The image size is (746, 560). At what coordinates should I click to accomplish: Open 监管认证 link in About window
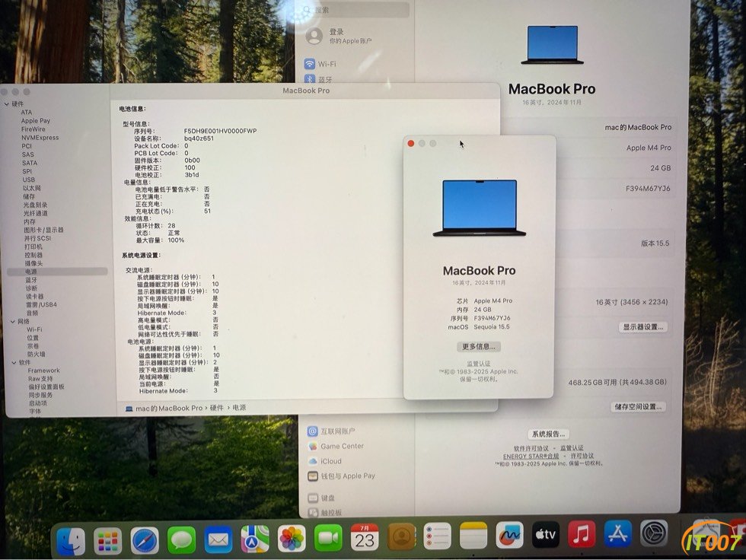coord(478,363)
